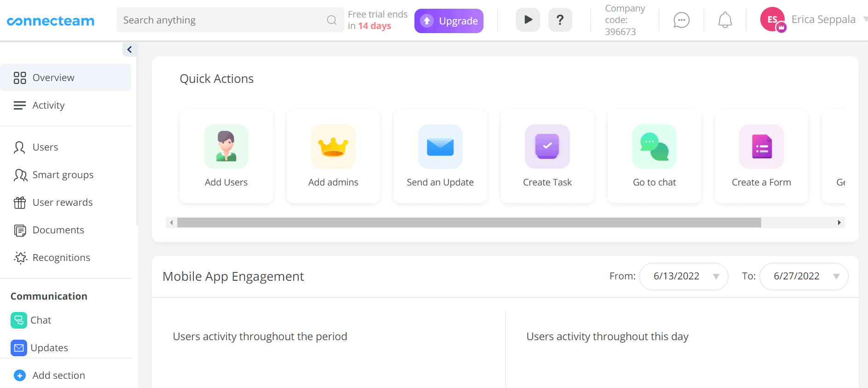The width and height of the screenshot is (868, 388).
Task: Click the Overview grid icon
Action: (x=20, y=78)
